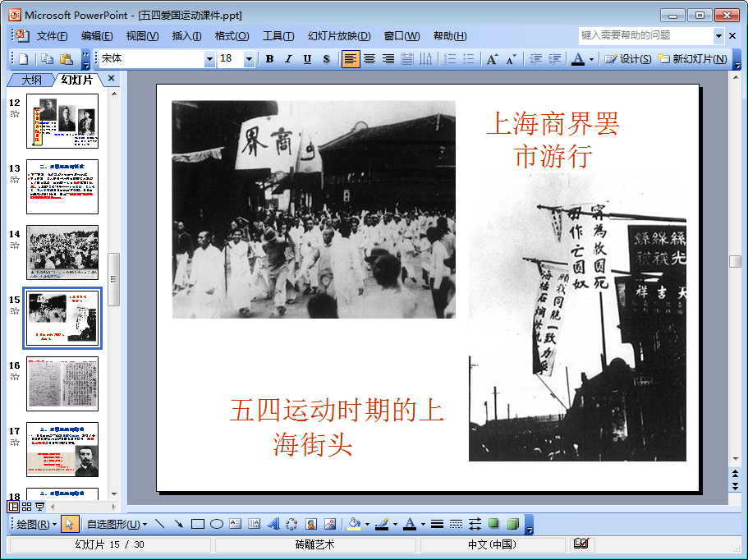
Task: Click the help question input box
Action: click(x=646, y=35)
